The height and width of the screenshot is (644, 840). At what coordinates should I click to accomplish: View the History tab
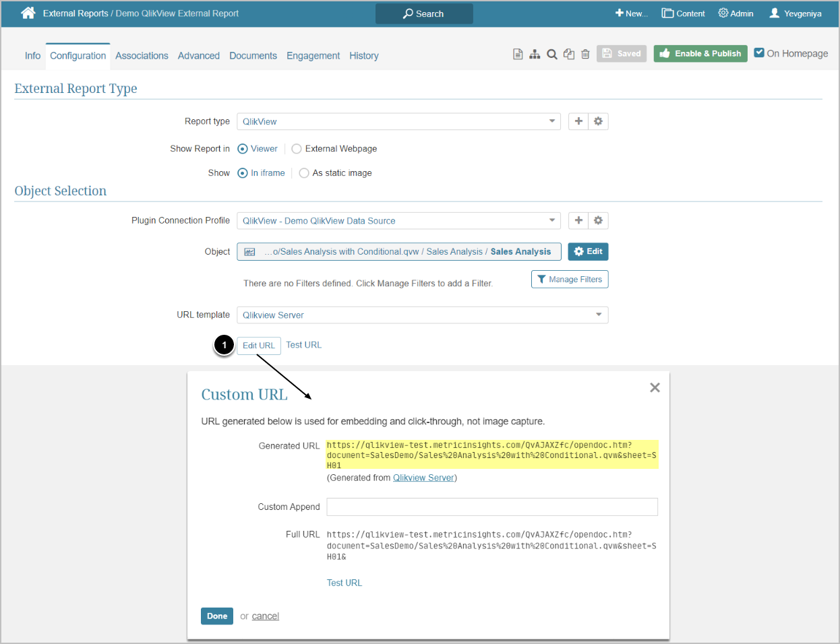point(364,56)
